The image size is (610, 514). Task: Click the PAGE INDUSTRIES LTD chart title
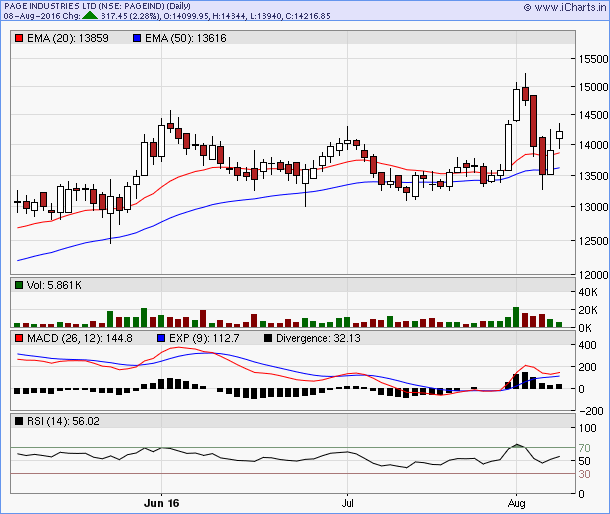(98, 6)
